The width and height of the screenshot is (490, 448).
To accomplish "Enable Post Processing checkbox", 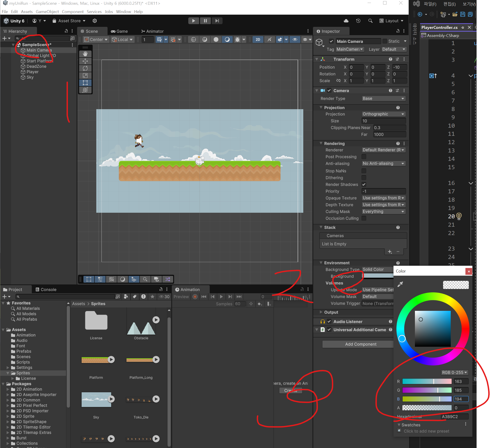I will coord(364,157).
